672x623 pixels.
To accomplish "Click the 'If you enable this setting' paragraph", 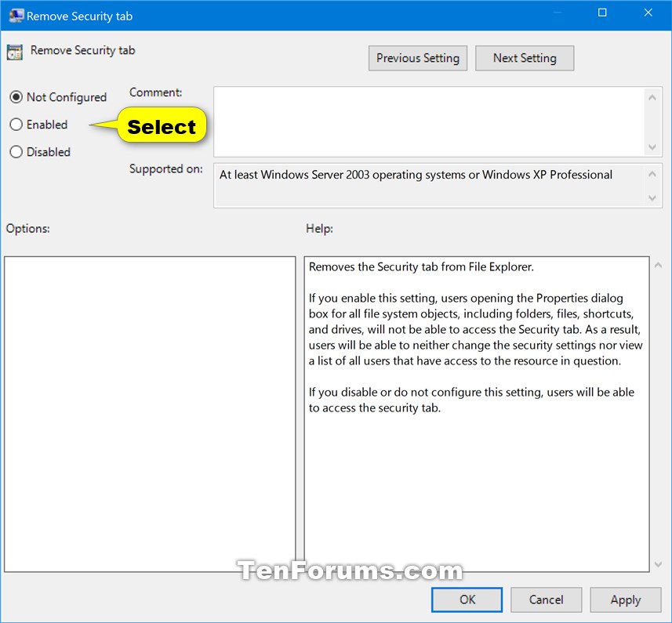I will point(475,329).
